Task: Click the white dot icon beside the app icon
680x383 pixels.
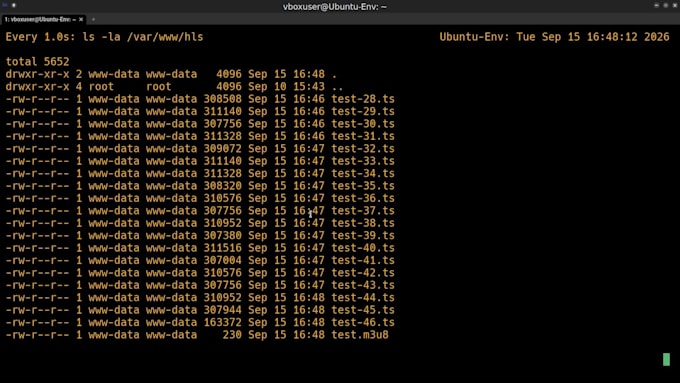Action: [x=14, y=5]
